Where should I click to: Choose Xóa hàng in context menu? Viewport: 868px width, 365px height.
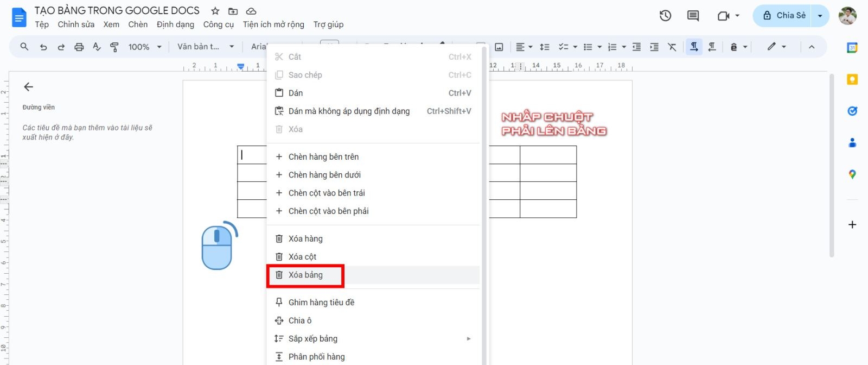tap(373, 238)
